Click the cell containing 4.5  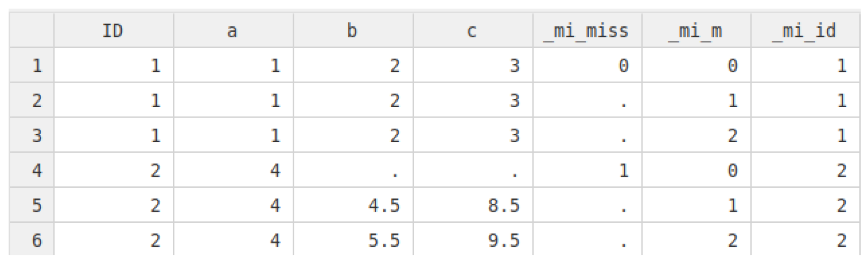[353, 205]
